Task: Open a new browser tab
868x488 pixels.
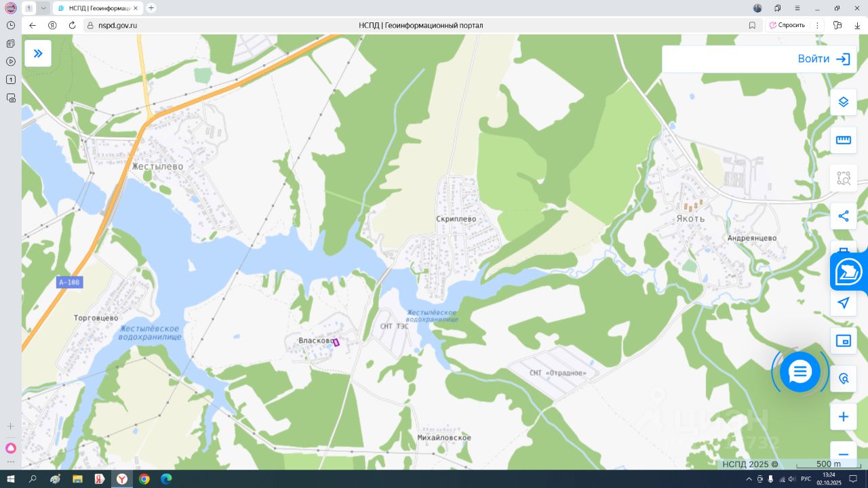Action: tap(151, 8)
